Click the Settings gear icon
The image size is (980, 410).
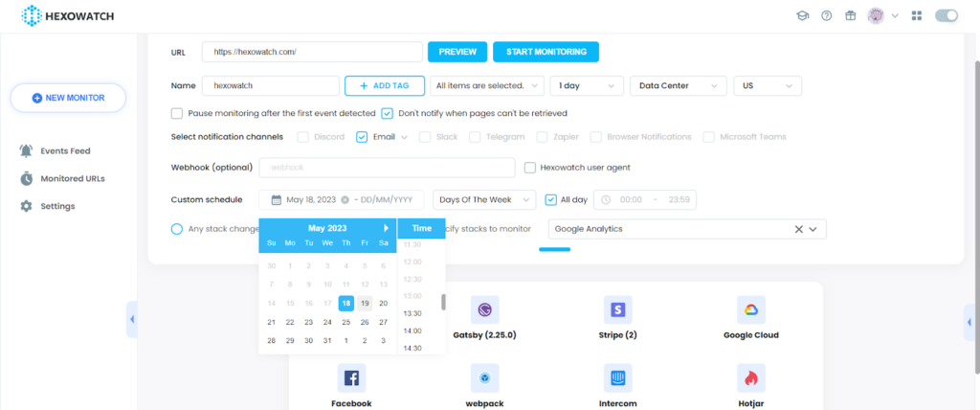click(26, 206)
